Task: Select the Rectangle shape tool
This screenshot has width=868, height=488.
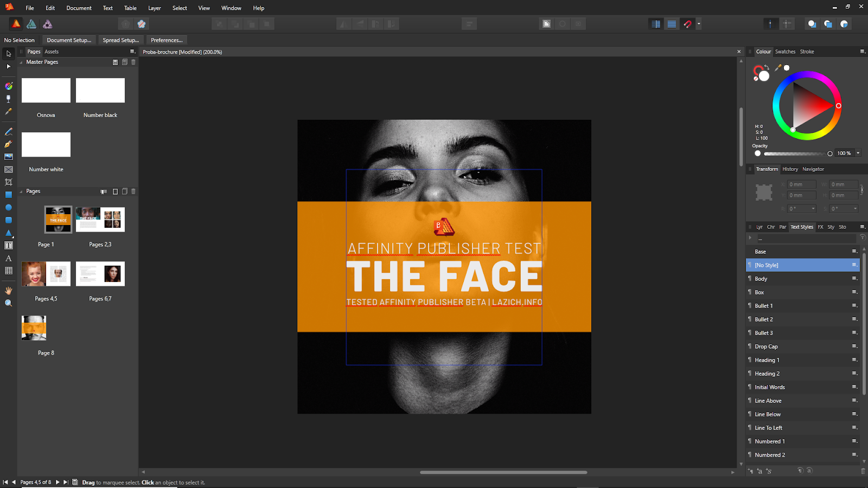Action: pyautogui.click(x=8, y=195)
